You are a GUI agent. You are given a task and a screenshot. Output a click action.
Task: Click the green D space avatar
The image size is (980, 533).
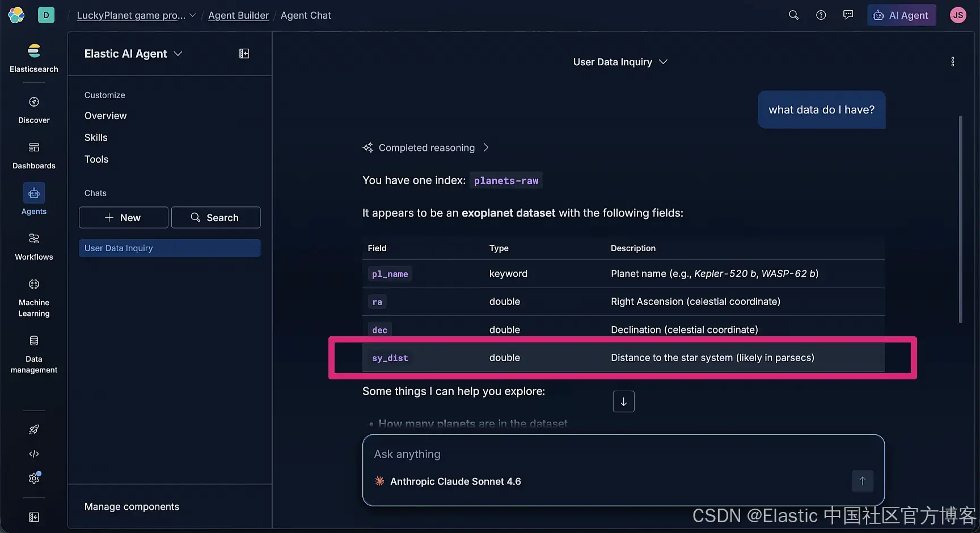[x=46, y=15]
